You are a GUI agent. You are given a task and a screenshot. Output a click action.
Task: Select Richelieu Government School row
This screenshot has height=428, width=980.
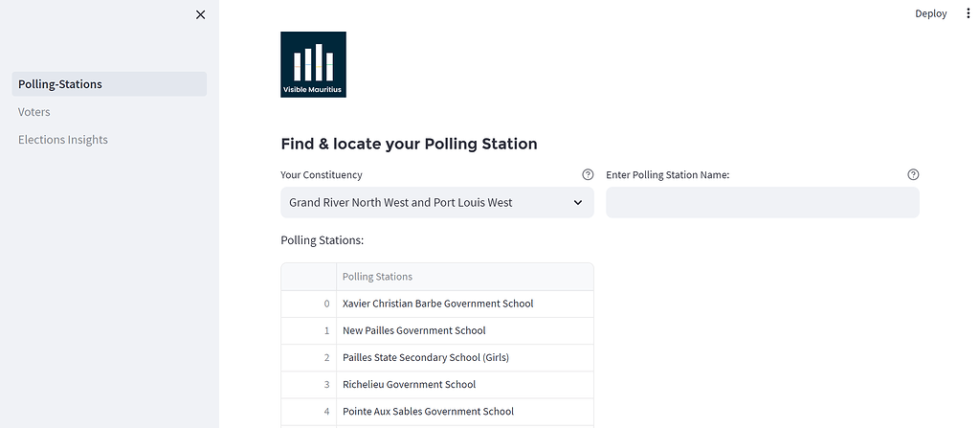point(409,384)
